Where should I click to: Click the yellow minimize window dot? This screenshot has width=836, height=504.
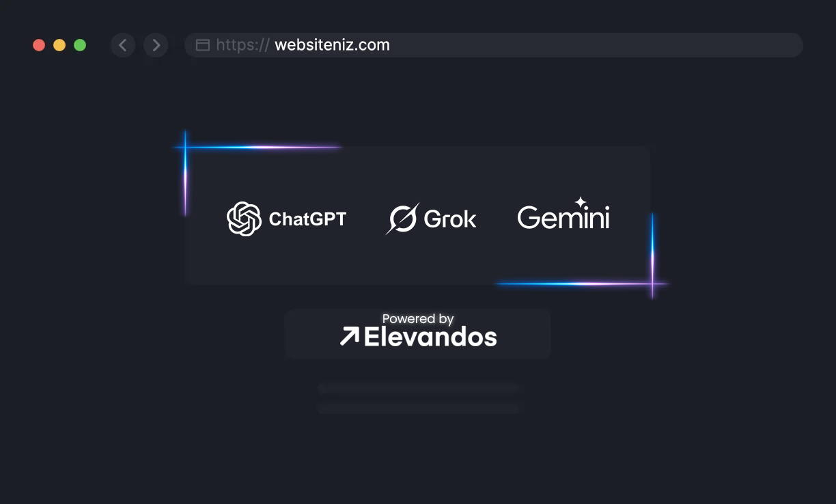59,45
